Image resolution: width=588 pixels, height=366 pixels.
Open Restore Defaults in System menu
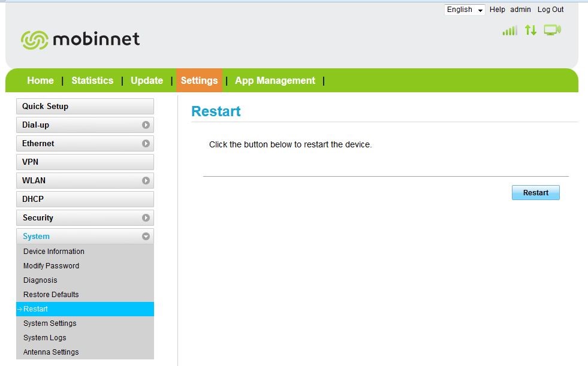pos(51,295)
